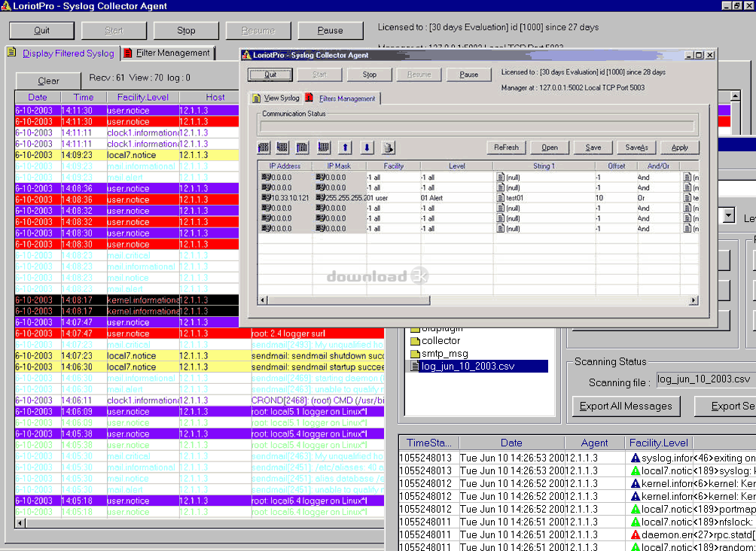Click the smtp_msg folder icon

414,353
